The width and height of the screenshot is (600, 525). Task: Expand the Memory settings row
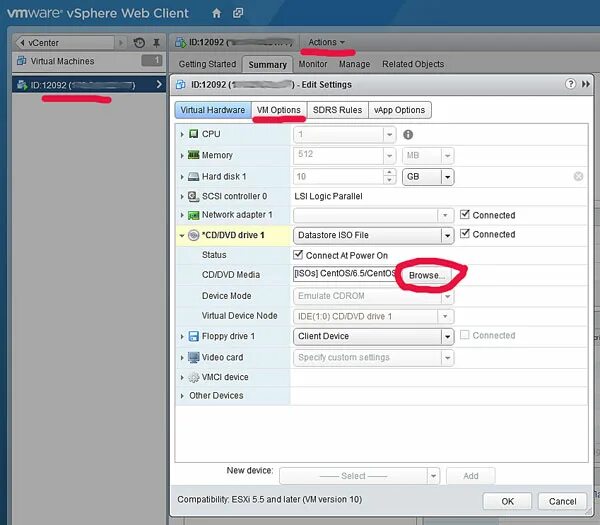[x=182, y=156]
